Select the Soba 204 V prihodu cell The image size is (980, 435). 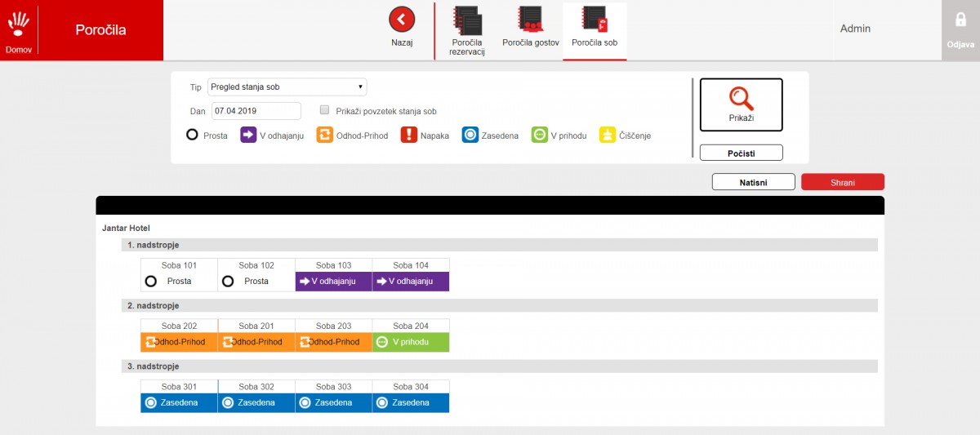(x=411, y=342)
